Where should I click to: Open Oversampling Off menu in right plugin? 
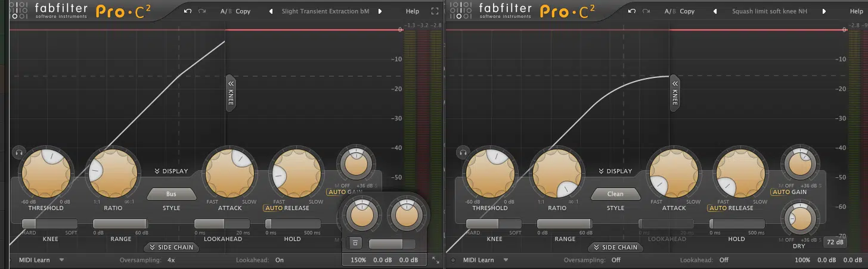click(x=616, y=260)
